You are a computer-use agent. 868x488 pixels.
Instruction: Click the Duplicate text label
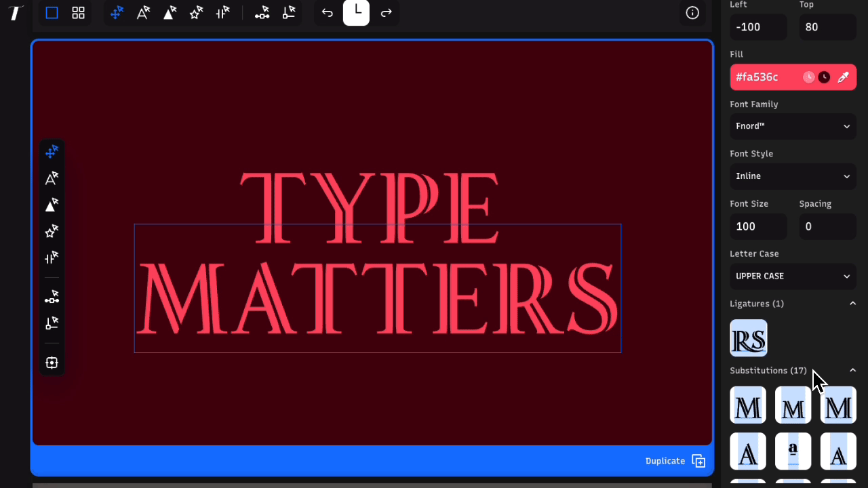pyautogui.click(x=665, y=461)
